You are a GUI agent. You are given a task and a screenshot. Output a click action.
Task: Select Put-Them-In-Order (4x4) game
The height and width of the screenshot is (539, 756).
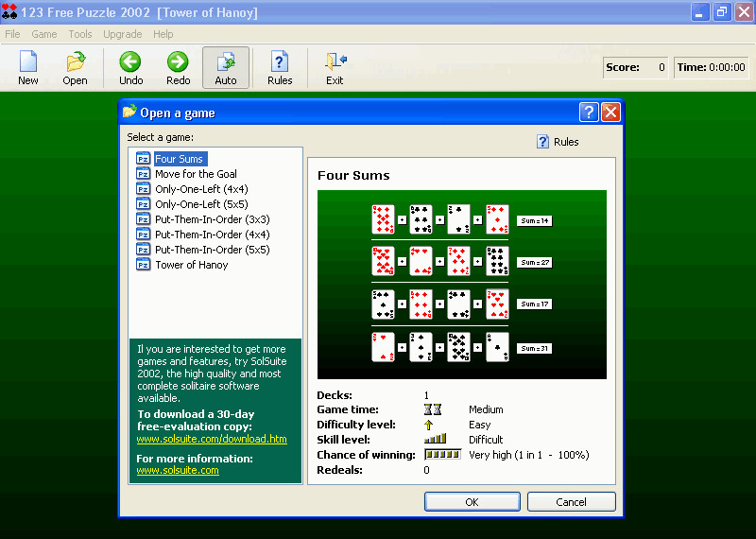(x=212, y=235)
